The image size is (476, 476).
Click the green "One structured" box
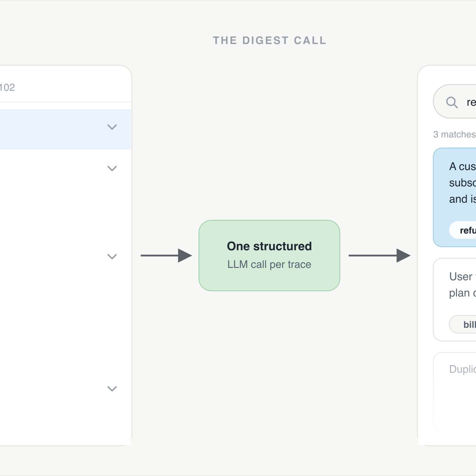[x=269, y=256]
